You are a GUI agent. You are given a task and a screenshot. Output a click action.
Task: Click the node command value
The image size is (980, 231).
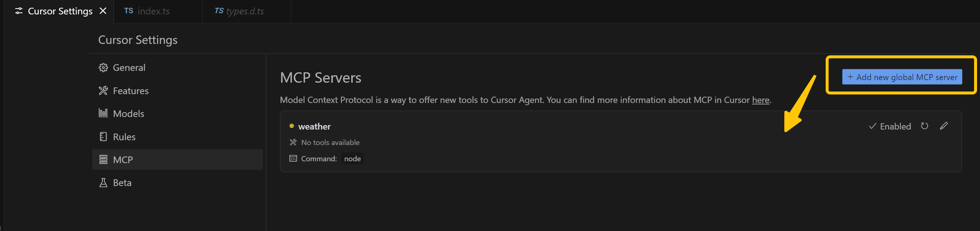[x=352, y=159]
